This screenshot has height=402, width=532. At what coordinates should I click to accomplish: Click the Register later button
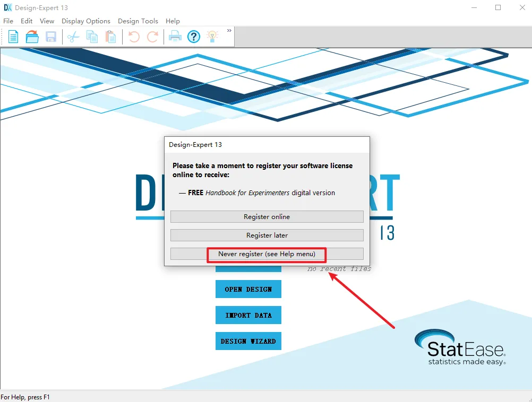pyautogui.click(x=267, y=235)
